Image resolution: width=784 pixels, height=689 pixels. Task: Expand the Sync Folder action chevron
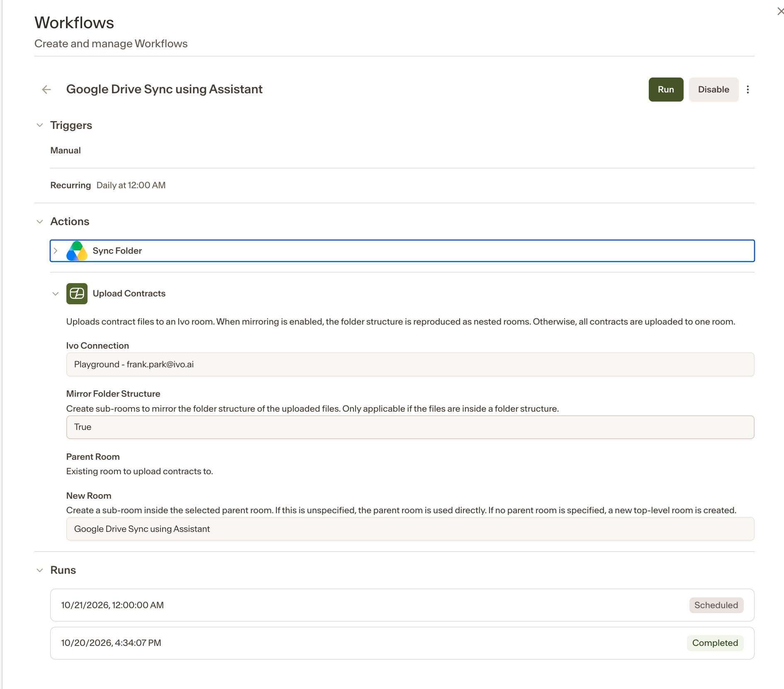click(x=56, y=251)
